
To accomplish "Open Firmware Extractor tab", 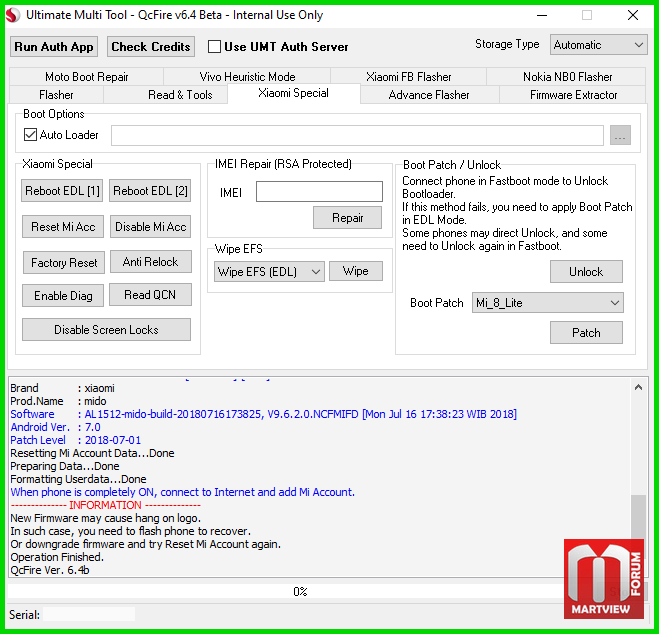I will 573,95.
